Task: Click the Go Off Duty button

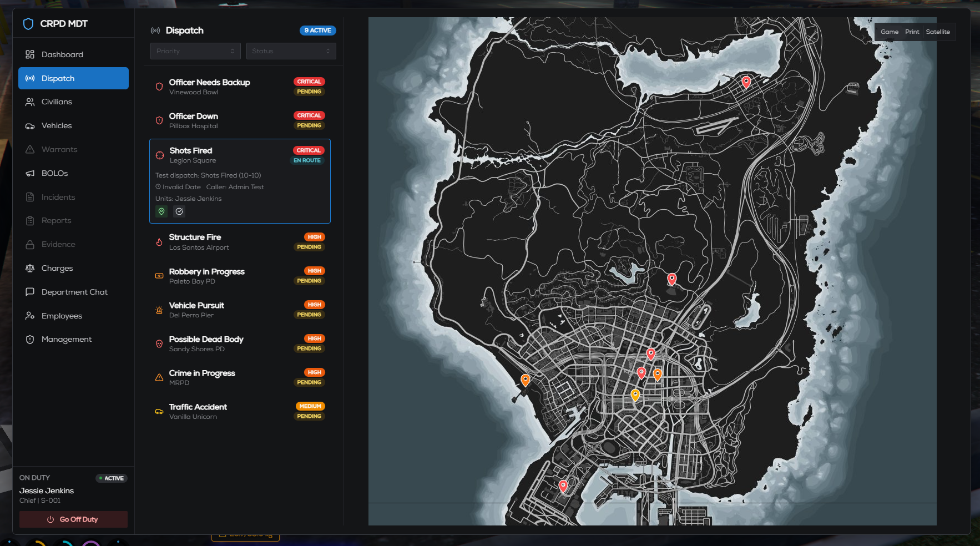Action: [73, 519]
